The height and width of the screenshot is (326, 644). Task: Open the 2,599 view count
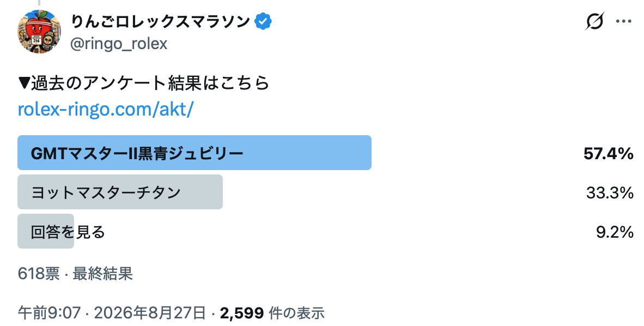241,313
